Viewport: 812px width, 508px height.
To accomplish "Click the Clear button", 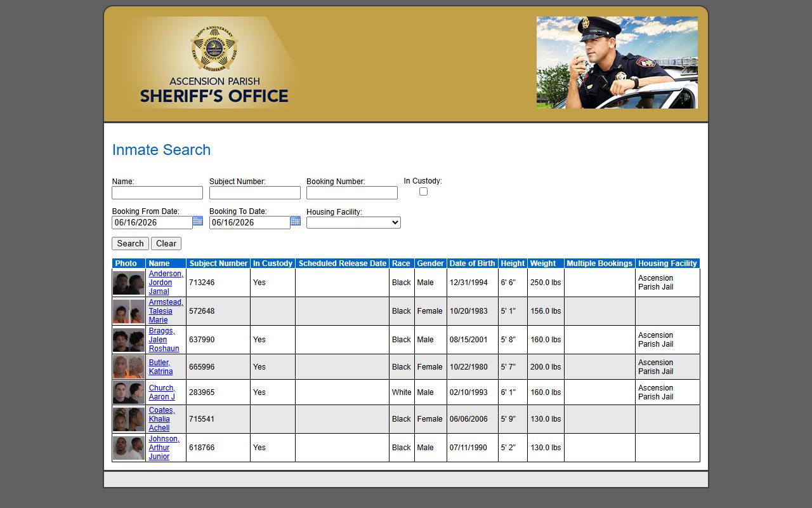I will 166,243.
